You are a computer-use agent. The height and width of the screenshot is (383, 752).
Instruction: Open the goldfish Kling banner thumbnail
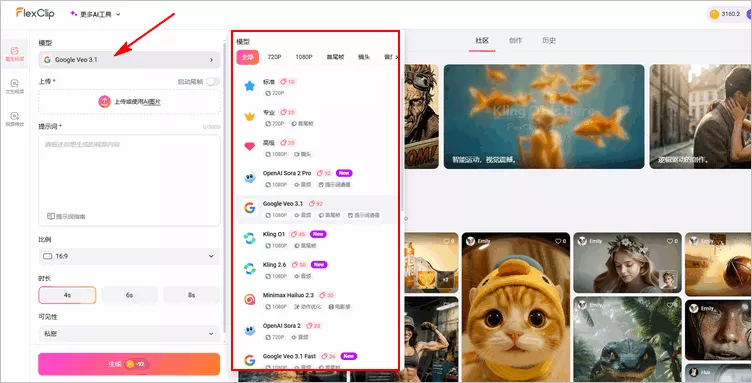(544, 116)
